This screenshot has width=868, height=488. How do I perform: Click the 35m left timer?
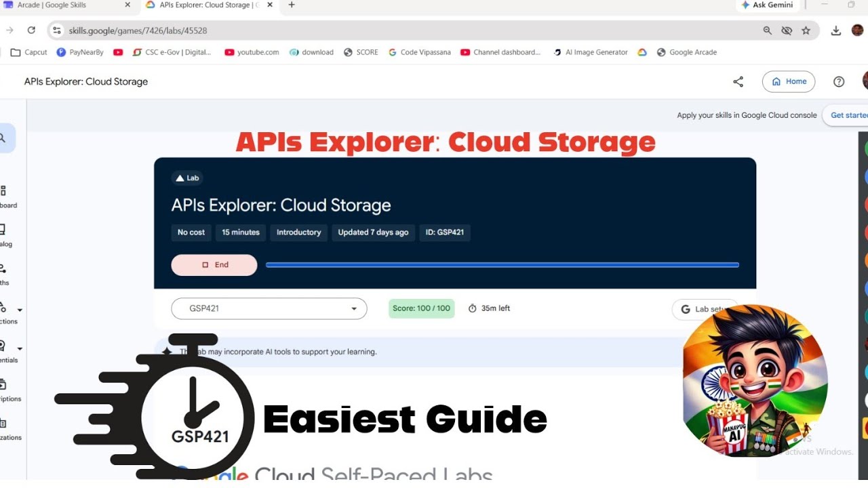(489, 308)
